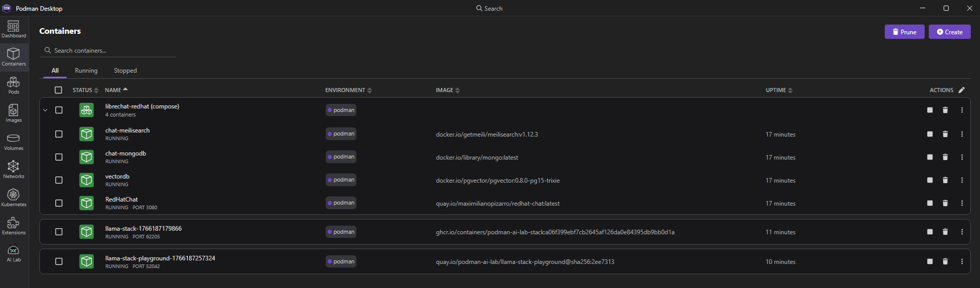Stop the RedHatChat container

930,203
